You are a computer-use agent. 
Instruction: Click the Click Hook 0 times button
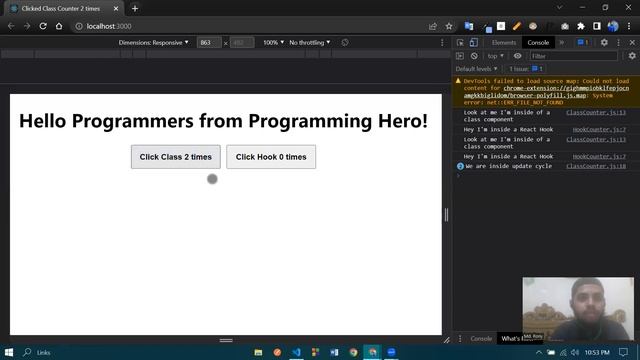[x=271, y=157]
